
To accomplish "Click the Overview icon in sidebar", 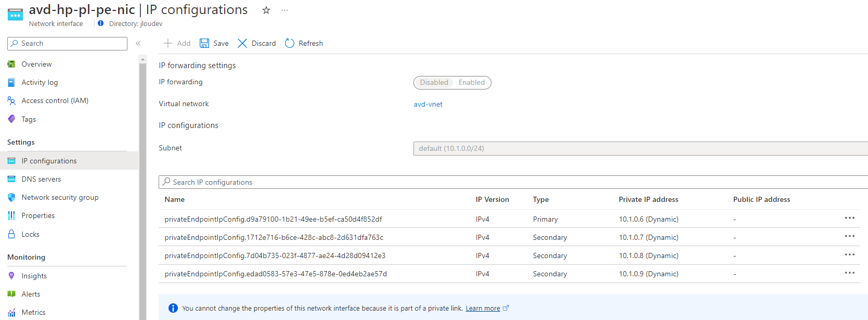I will click(11, 64).
